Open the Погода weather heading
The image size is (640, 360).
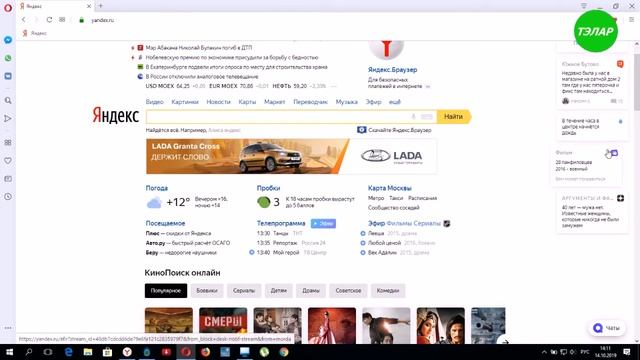point(157,188)
